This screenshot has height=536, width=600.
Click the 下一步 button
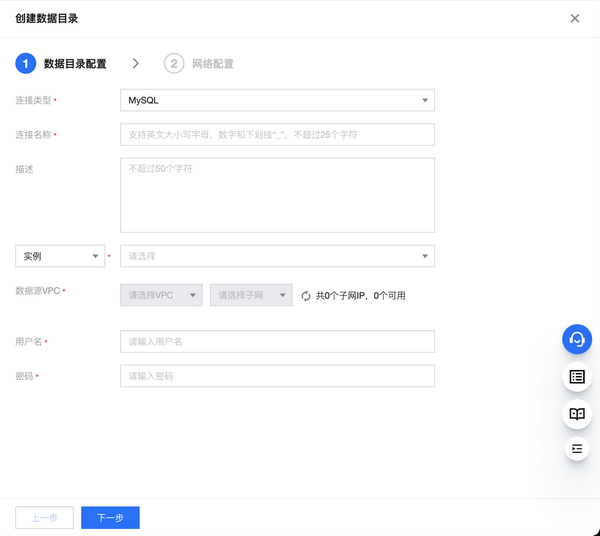click(x=110, y=518)
